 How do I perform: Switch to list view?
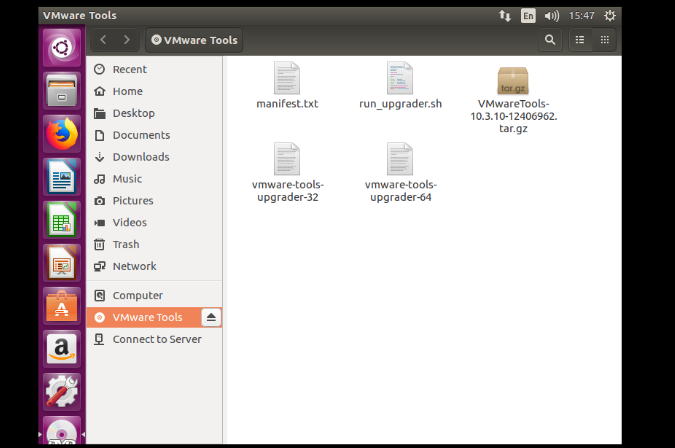580,40
